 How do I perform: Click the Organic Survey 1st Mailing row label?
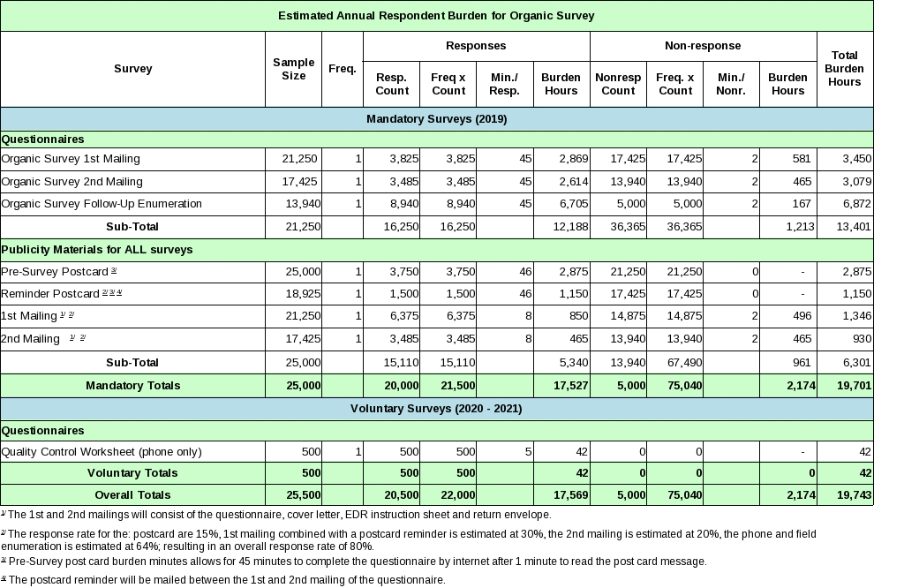click(x=71, y=159)
